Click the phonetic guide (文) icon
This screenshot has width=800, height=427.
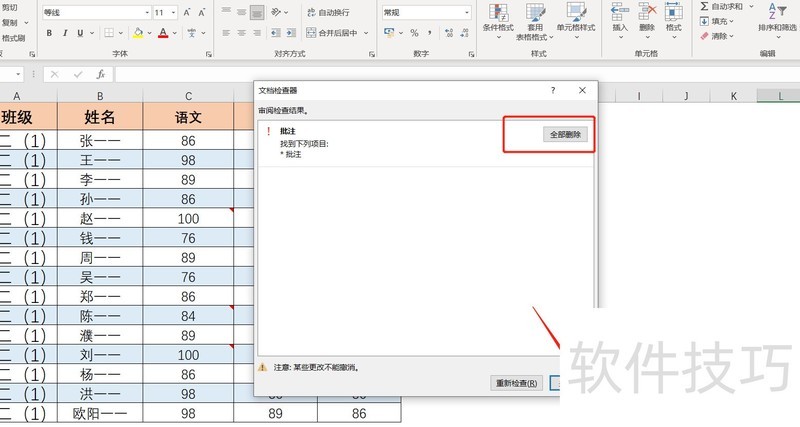(x=192, y=33)
